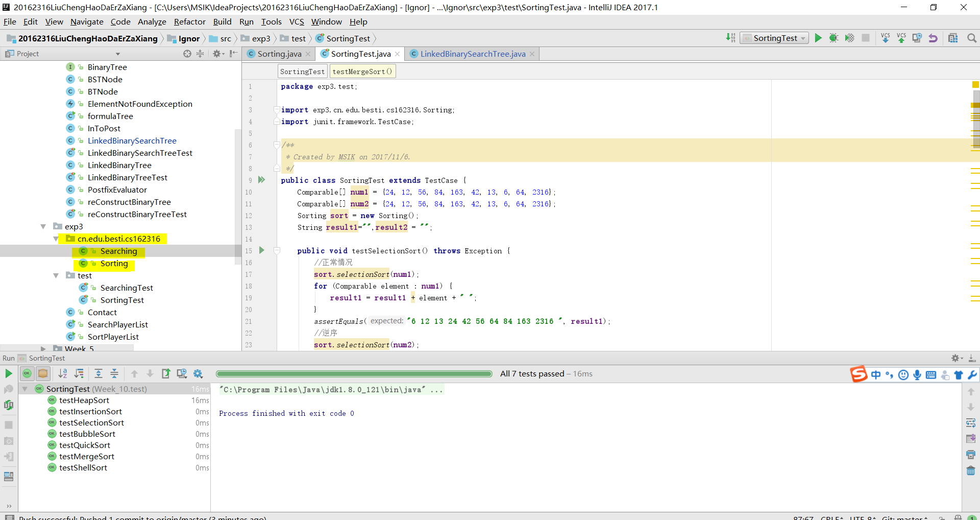
Task: Close the SortingTest.java tab
Action: tap(397, 54)
